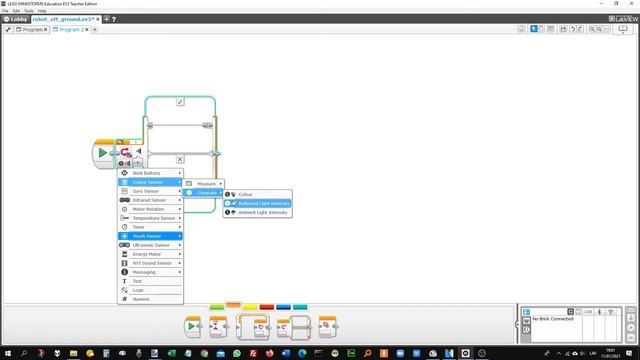This screenshot has height=360, width=640.
Task: Open project properties wrench icon
Action: [x=8, y=29]
